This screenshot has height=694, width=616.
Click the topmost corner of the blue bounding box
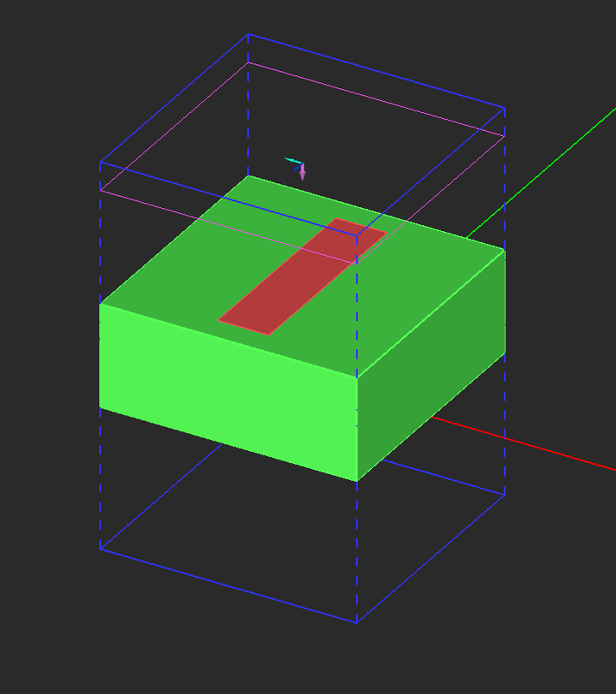pyautogui.click(x=248, y=33)
